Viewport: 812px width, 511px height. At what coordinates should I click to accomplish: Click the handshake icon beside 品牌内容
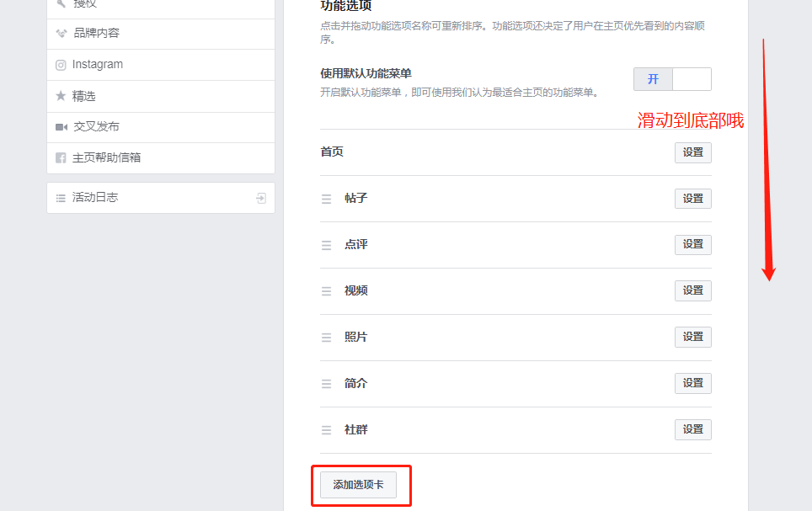[x=61, y=34]
